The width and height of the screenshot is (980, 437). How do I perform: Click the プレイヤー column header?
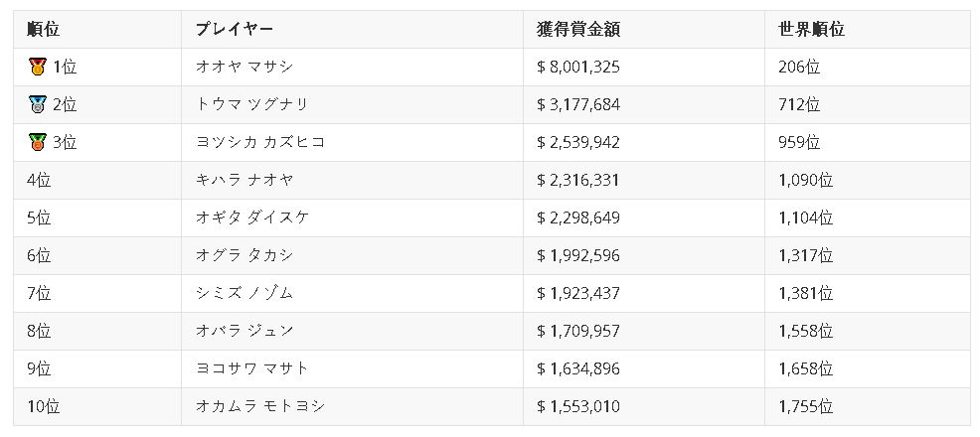click(x=235, y=30)
